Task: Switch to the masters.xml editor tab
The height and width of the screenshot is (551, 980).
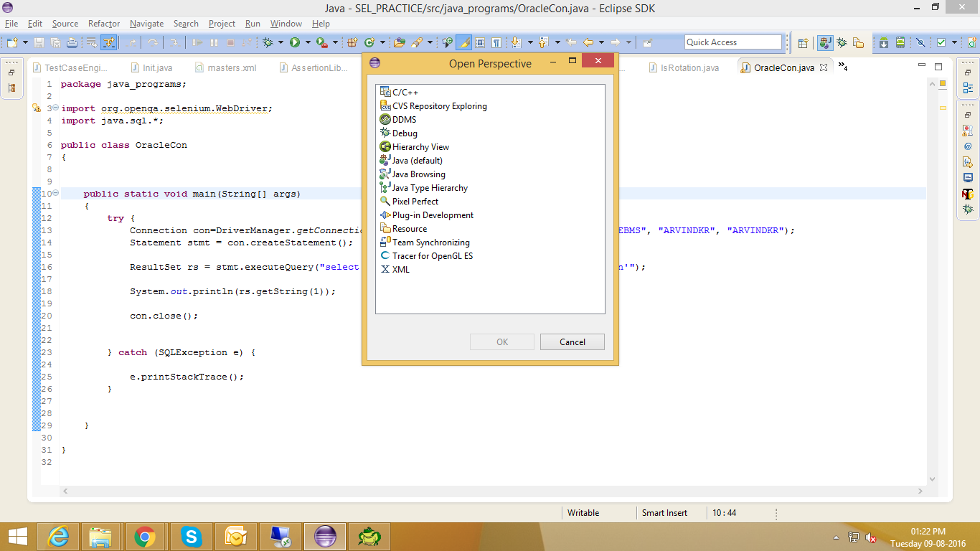Action: coord(225,68)
